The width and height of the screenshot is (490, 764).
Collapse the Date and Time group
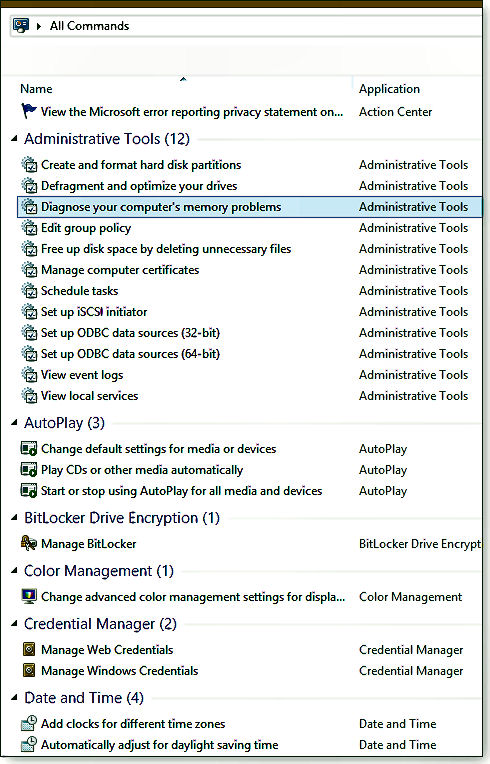(x=14, y=698)
